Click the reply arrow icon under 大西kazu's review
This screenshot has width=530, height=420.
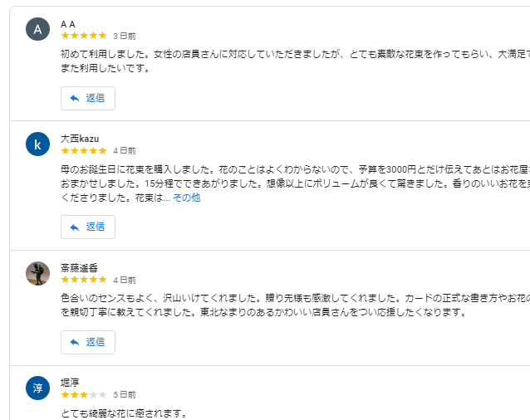[x=74, y=227]
